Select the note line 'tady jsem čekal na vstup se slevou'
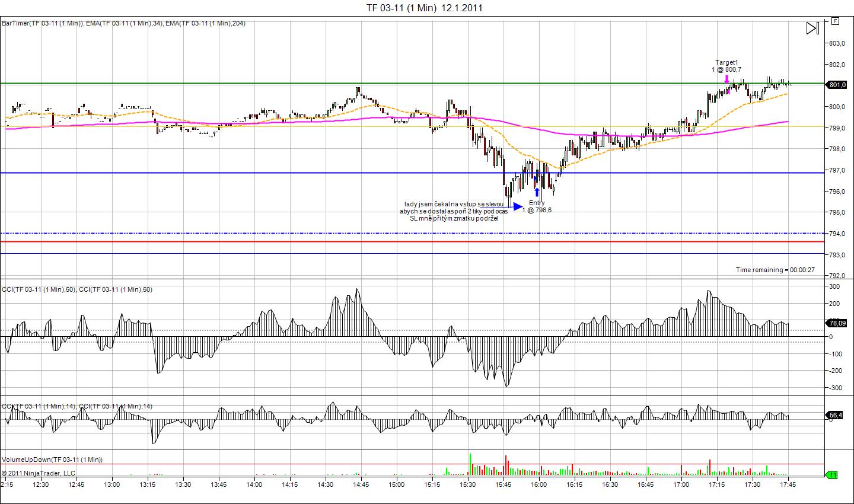 [x=454, y=204]
